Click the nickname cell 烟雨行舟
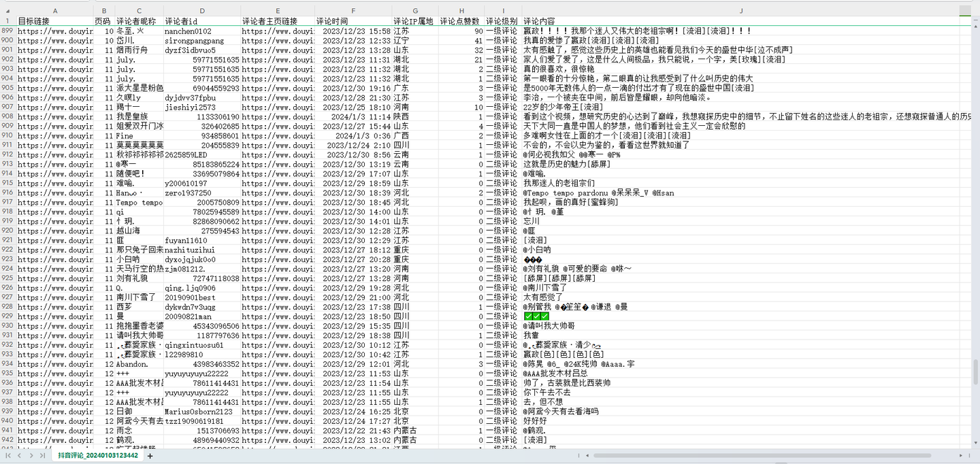 click(x=139, y=50)
